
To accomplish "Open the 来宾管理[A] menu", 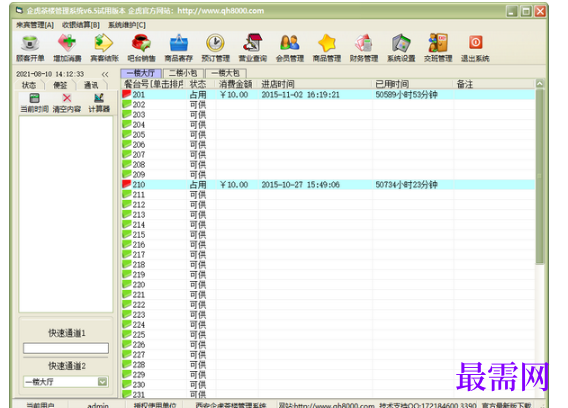I will pos(35,25).
